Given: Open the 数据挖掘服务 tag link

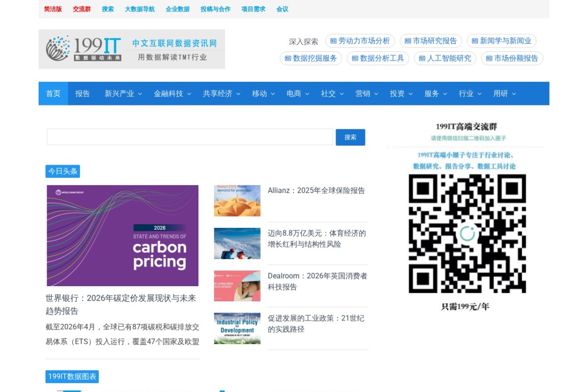Looking at the screenshot, I should tap(311, 58).
